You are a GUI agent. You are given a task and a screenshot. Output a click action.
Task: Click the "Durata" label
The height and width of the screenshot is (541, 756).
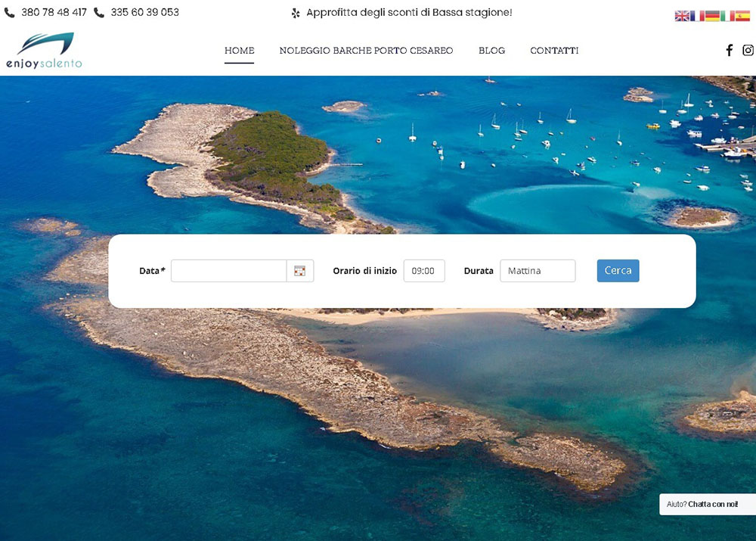(x=479, y=271)
